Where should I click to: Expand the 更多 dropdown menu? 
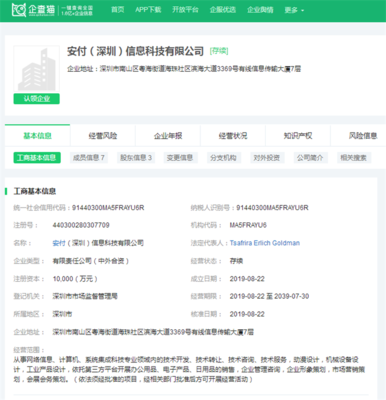pyautogui.click(x=294, y=10)
